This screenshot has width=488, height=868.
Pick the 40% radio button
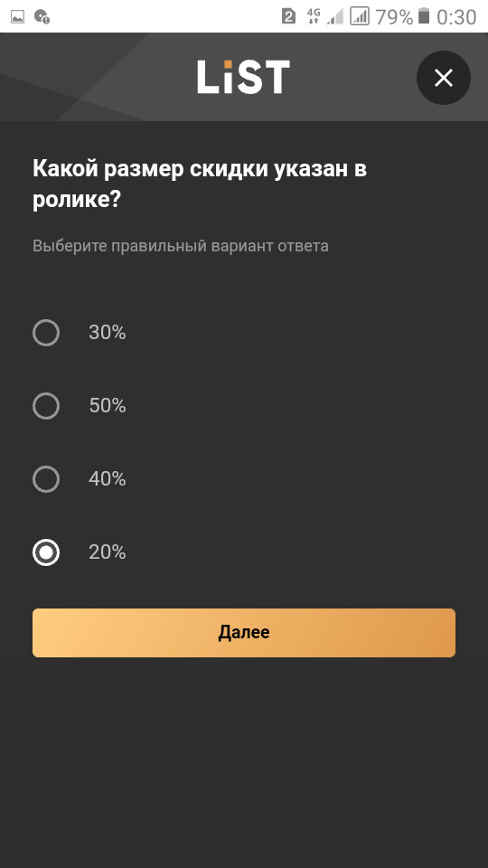click(x=46, y=479)
